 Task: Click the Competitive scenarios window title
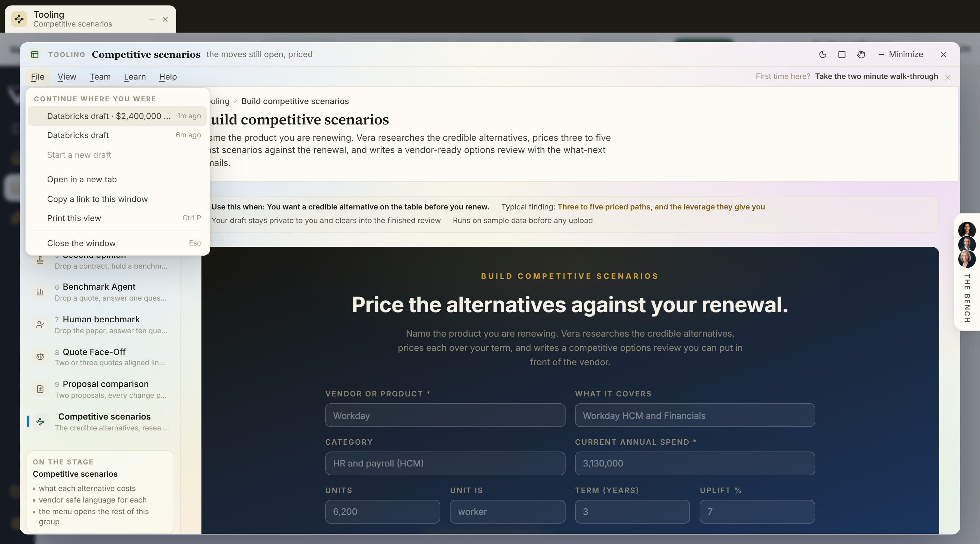click(x=146, y=54)
